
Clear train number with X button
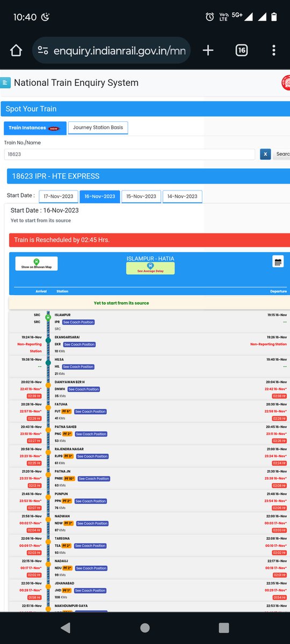click(x=265, y=154)
